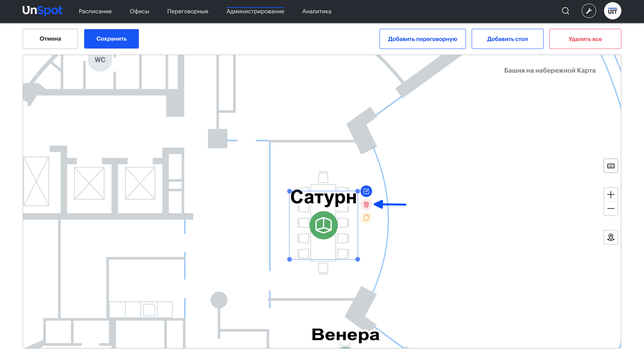Open the UIT user avatar menu
This screenshot has width=644, height=361.
point(613,11)
